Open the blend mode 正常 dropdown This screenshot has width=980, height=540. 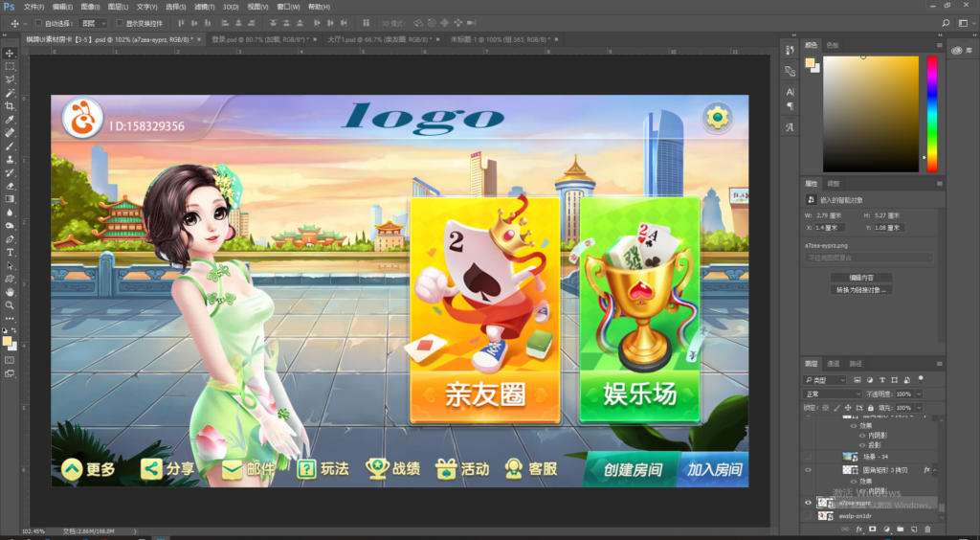[x=833, y=394]
